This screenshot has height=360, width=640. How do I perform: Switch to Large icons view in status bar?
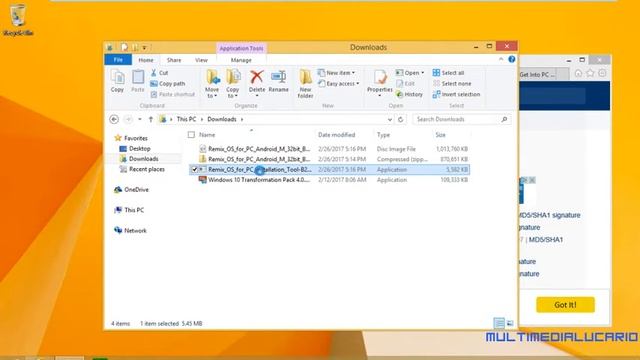click(510, 323)
